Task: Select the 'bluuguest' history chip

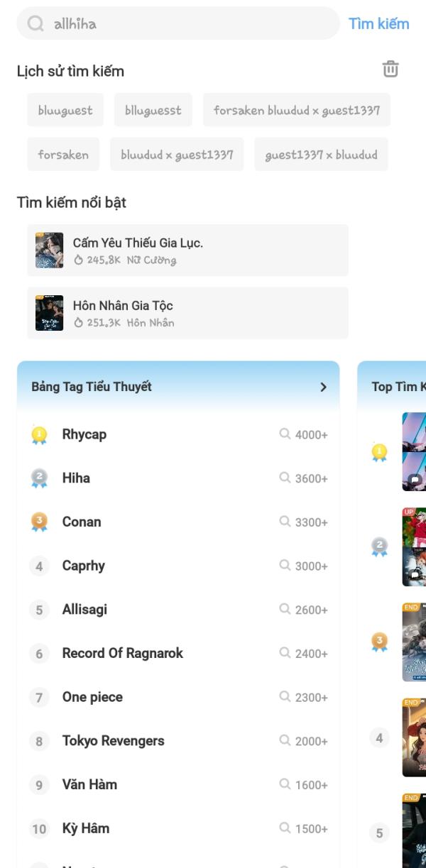Action: [65, 111]
